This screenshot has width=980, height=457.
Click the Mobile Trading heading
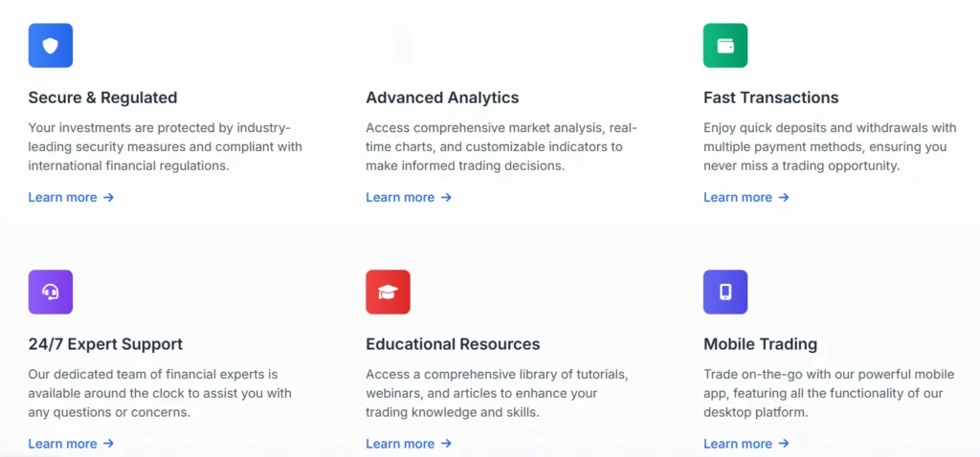tap(760, 344)
